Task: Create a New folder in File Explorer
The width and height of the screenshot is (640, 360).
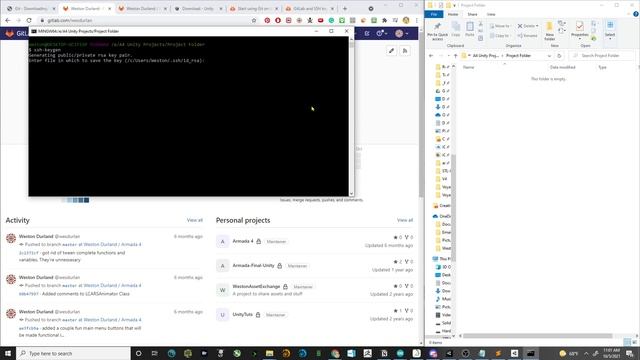Action: point(549,31)
